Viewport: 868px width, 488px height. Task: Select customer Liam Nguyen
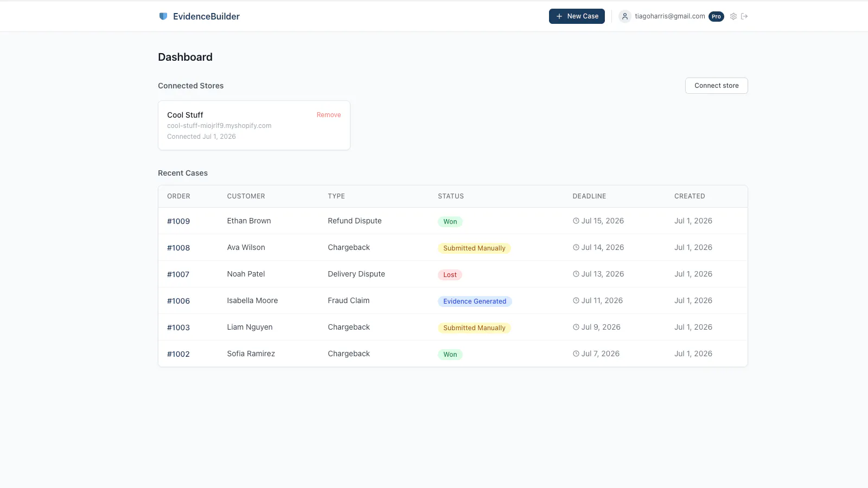pos(250,327)
